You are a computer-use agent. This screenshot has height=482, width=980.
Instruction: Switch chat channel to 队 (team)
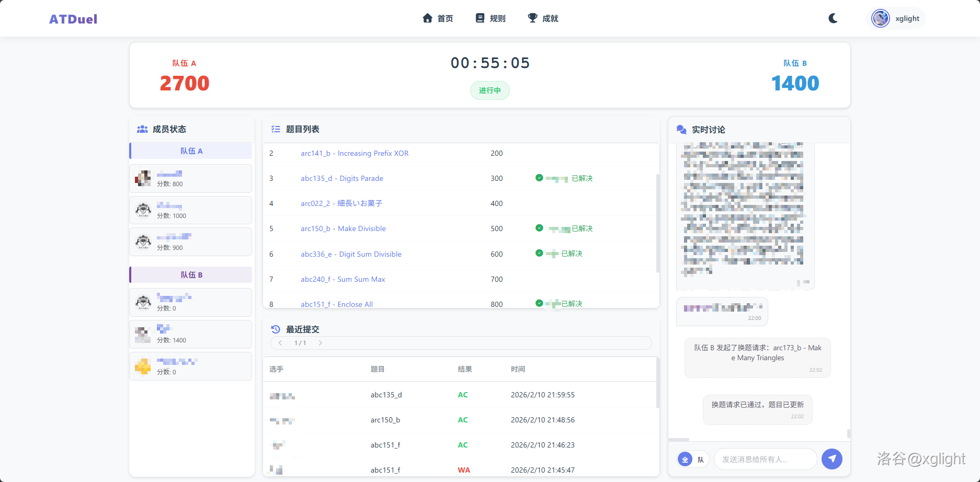coord(700,460)
